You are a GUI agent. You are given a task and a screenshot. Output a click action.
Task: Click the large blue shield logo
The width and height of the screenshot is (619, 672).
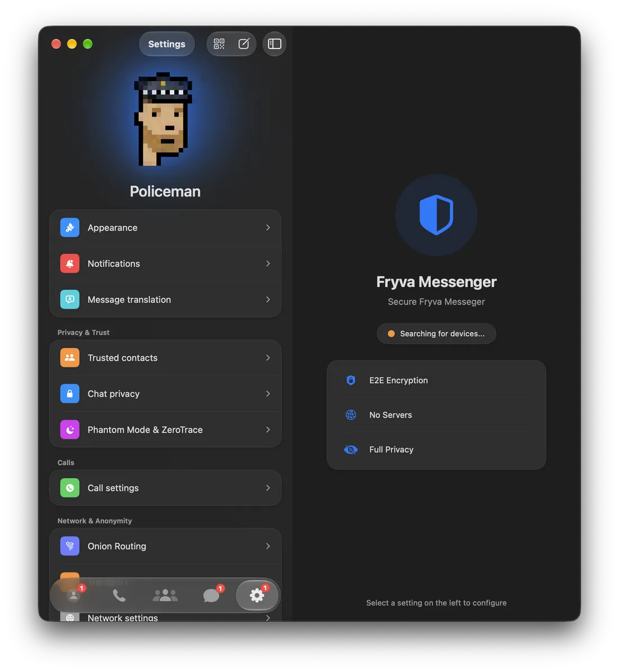pos(436,215)
